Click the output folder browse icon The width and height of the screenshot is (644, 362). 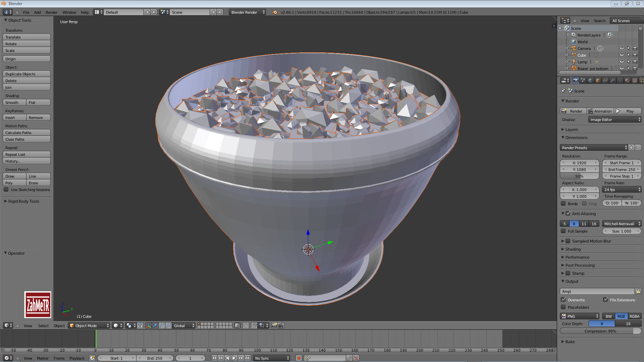(x=638, y=291)
